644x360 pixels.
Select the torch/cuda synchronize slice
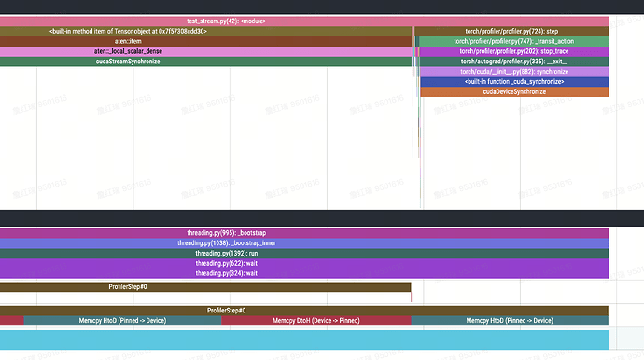pos(514,72)
